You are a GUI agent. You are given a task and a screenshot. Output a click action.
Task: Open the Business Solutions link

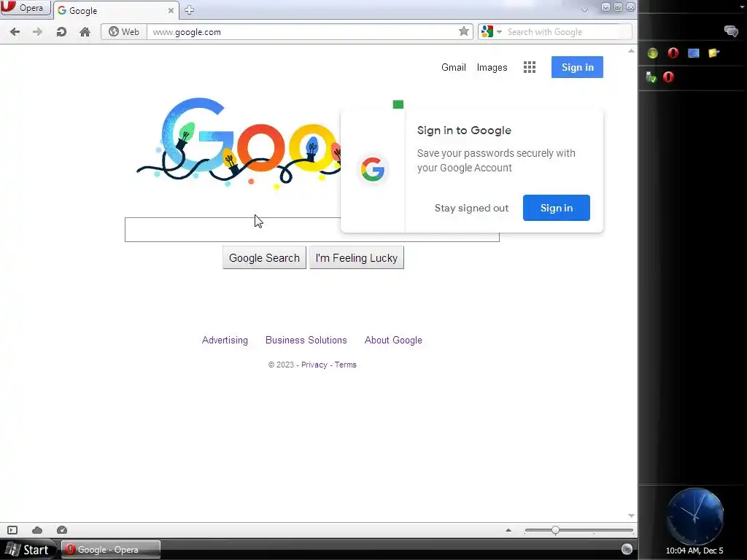[306, 340]
